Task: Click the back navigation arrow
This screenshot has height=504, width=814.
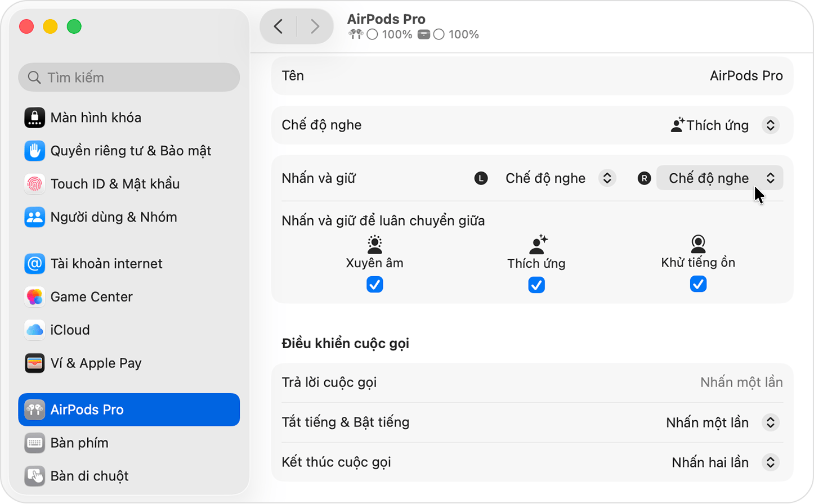Action: pyautogui.click(x=277, y=26)
